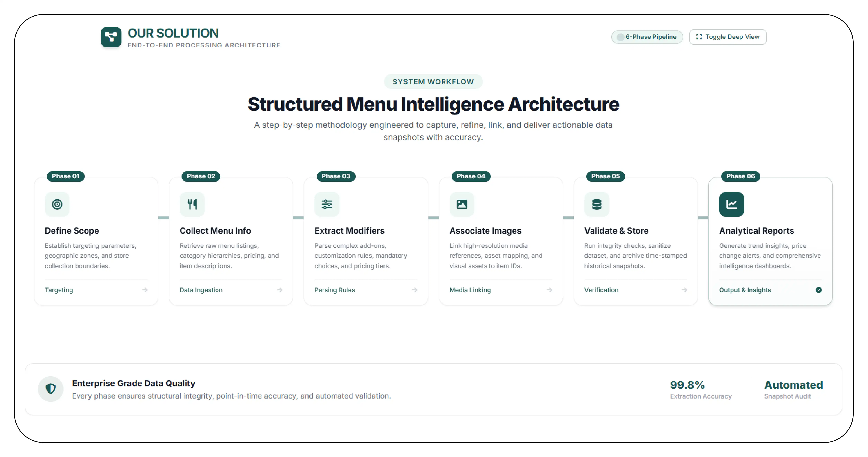
Task: Click the expand icon in Toggle Deep View
Action: click(699, 37)
